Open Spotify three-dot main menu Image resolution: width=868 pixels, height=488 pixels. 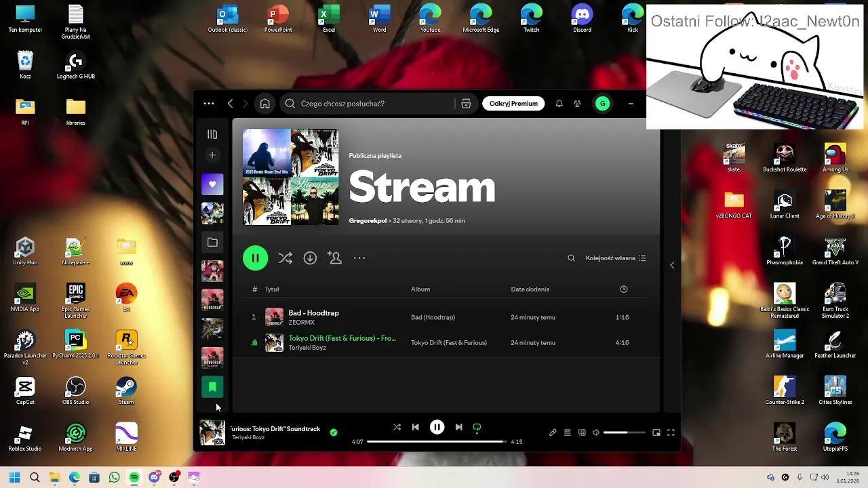coord(209,104)
